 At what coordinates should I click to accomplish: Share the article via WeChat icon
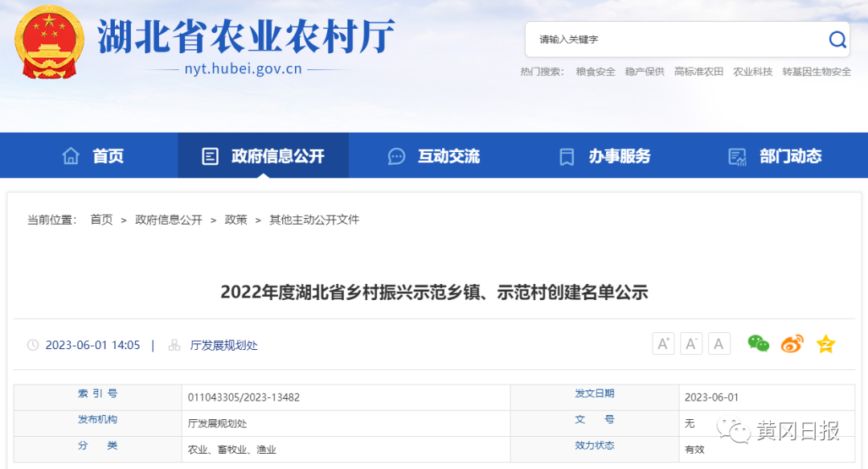click(x=758, y=343)
